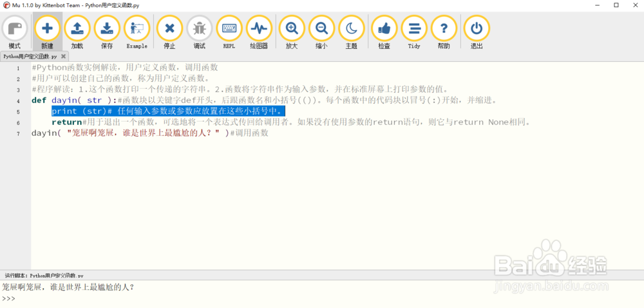This screenshot has height=308, width=644.
Task: Click line number 4 in gutter
Action: [x=18, y=101]
